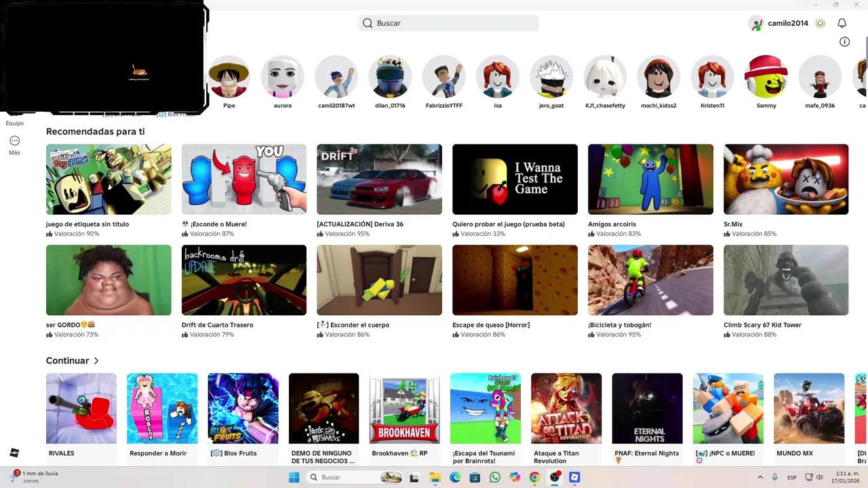Open the Recomendadas para ti heading

(96, 131)
